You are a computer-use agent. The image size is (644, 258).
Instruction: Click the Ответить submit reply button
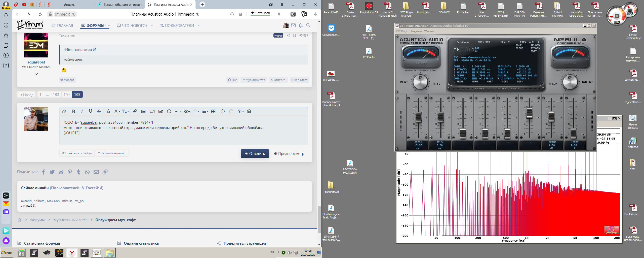[255, 153]
